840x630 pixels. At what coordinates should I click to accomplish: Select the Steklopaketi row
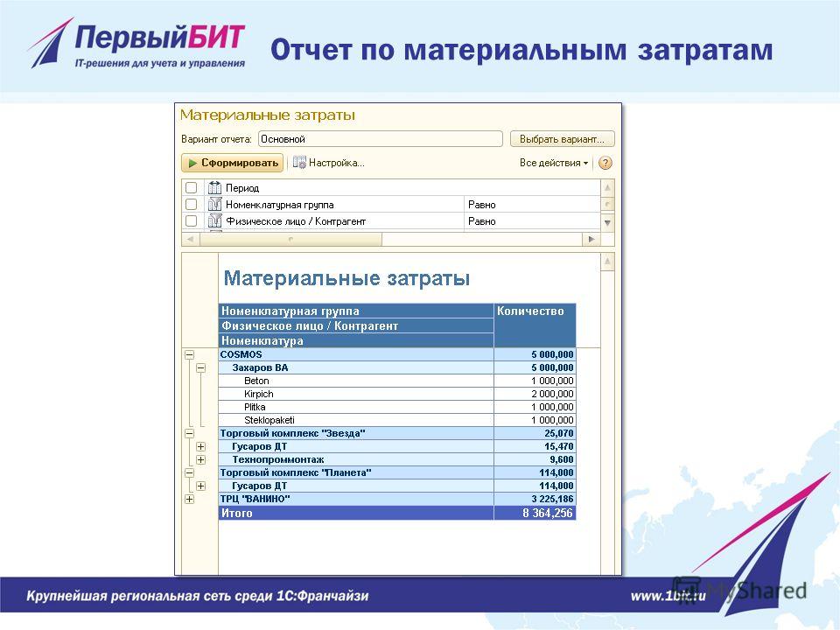tap(397, 420)
